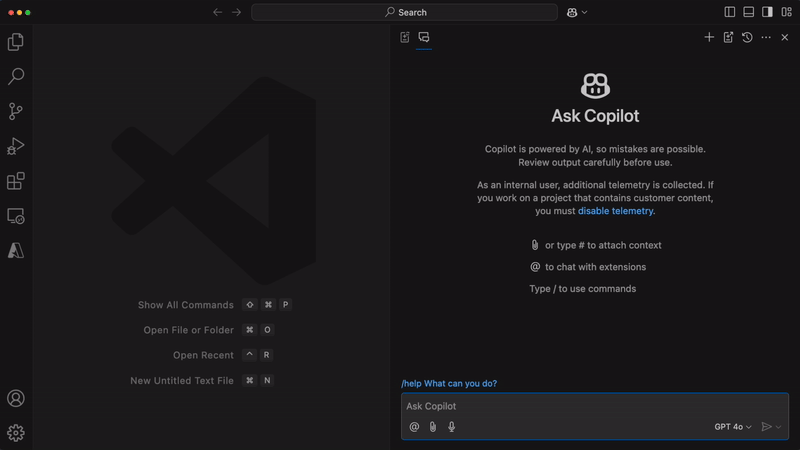Image resolution: width=800 pixels, height=450 pixels.
Task: Click Open File or Folder text
Action: 188,330
